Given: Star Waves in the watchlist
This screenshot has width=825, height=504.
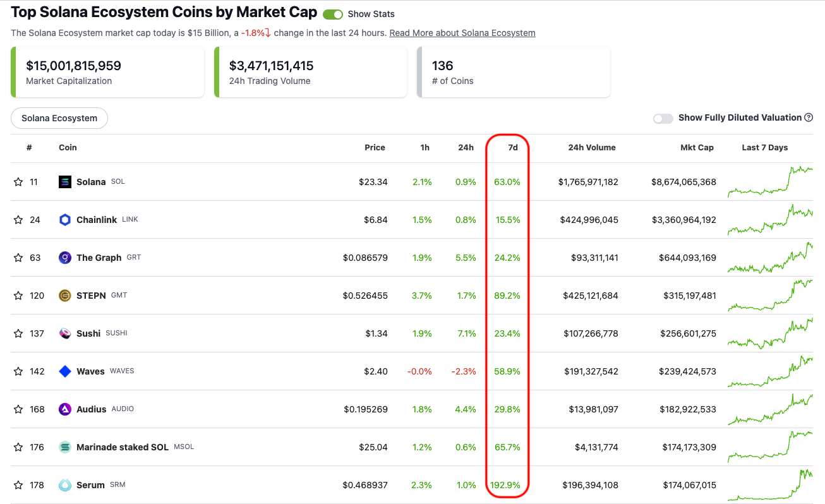Looking at the screenshot, I should click(18, 371).
